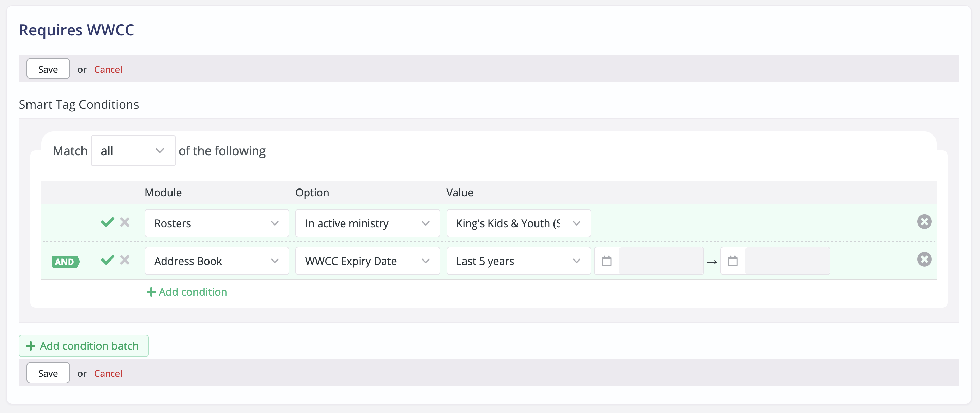Remove the Rosters condition with its circular X
This screenshot has width=980, height=413.
tap(924, 221)
